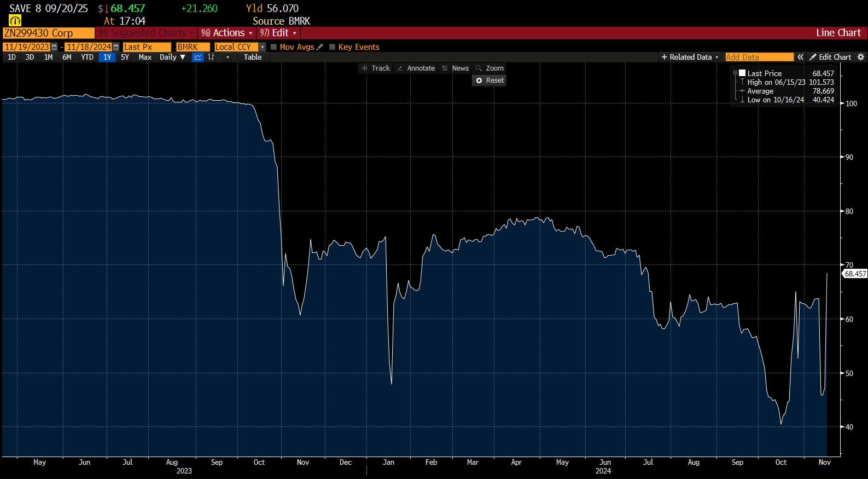Enable the Mov Avgs checkbox
Viewport: 868px width, 479px height.
(273, 47)
